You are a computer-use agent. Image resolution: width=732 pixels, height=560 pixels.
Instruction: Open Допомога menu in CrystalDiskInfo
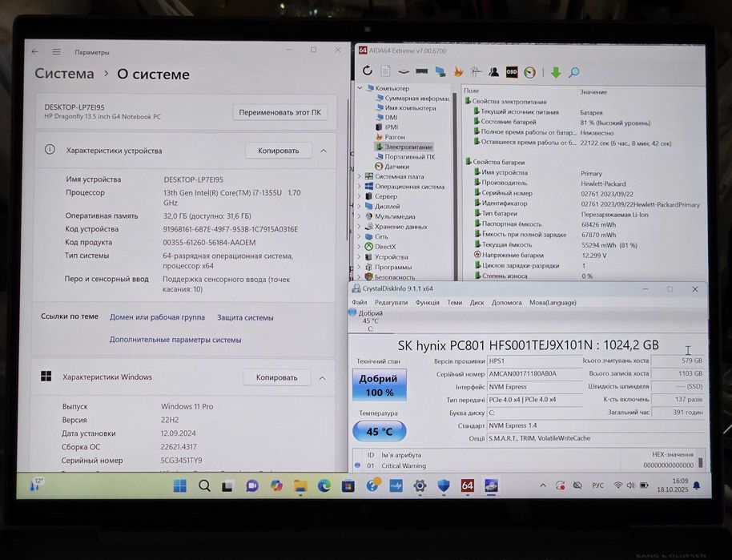pyautogui.click(x=506, y=302)
